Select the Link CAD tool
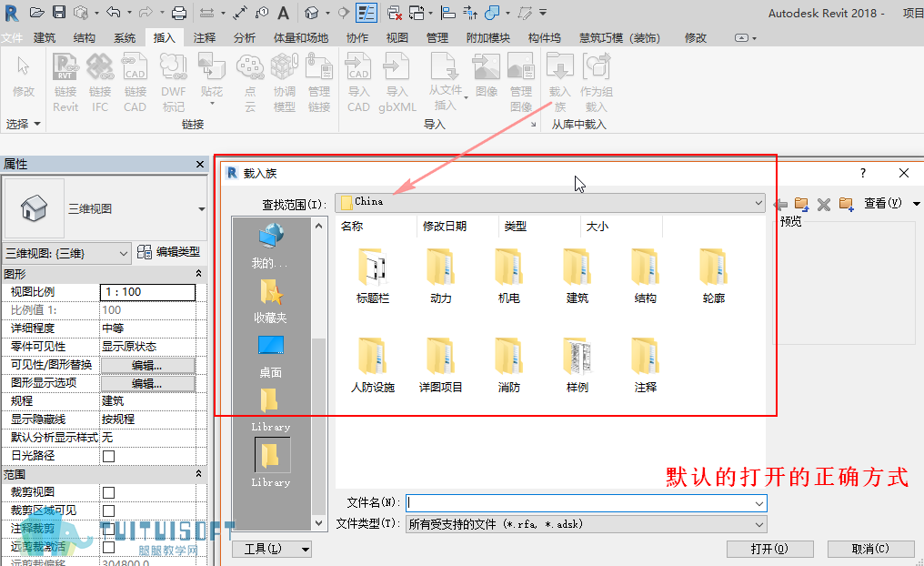Viewport: 924px width, 566px height. 135,83
